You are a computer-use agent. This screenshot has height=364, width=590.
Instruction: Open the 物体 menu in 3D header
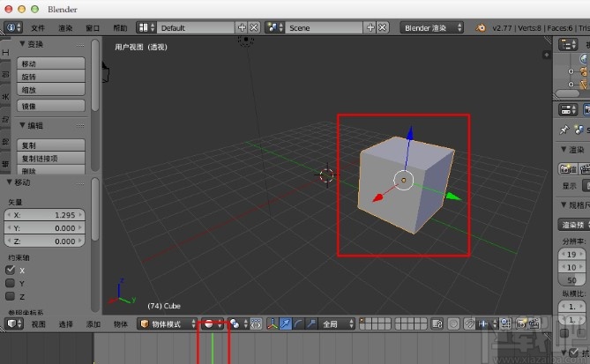(121, 324)
